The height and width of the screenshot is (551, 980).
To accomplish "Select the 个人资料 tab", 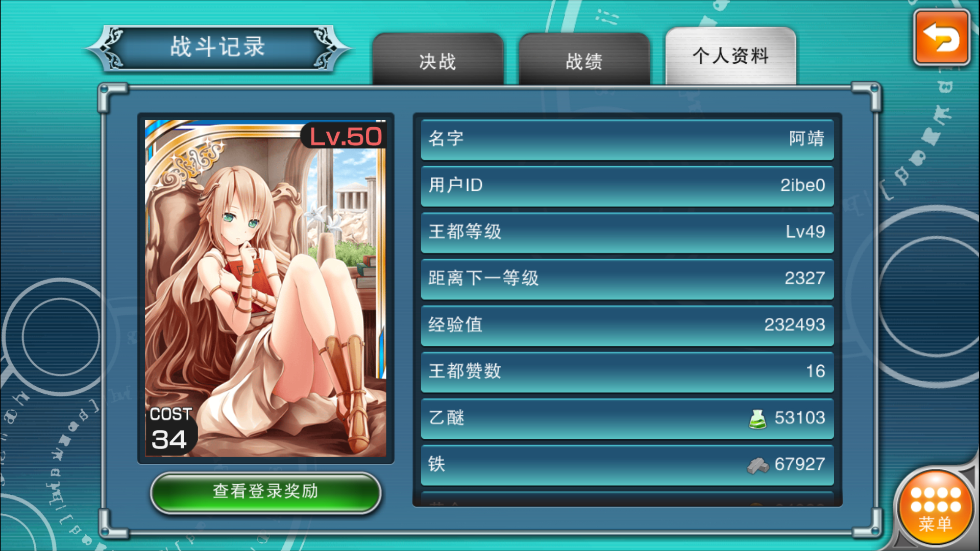I will (730, 56).
